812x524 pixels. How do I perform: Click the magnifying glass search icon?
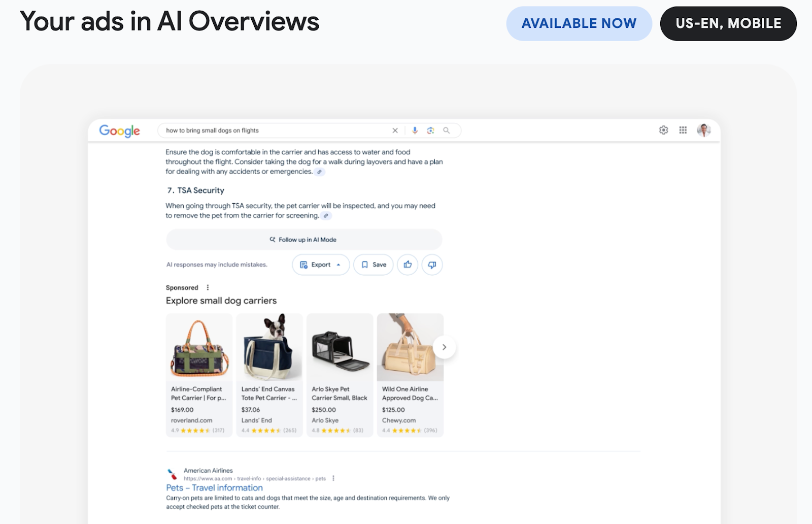(x=447, y=130)
